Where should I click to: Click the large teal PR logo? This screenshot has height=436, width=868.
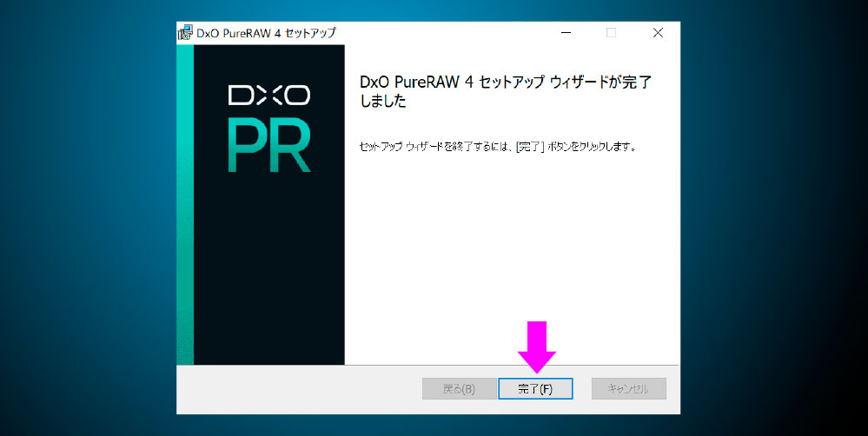[x=268, y=144]
